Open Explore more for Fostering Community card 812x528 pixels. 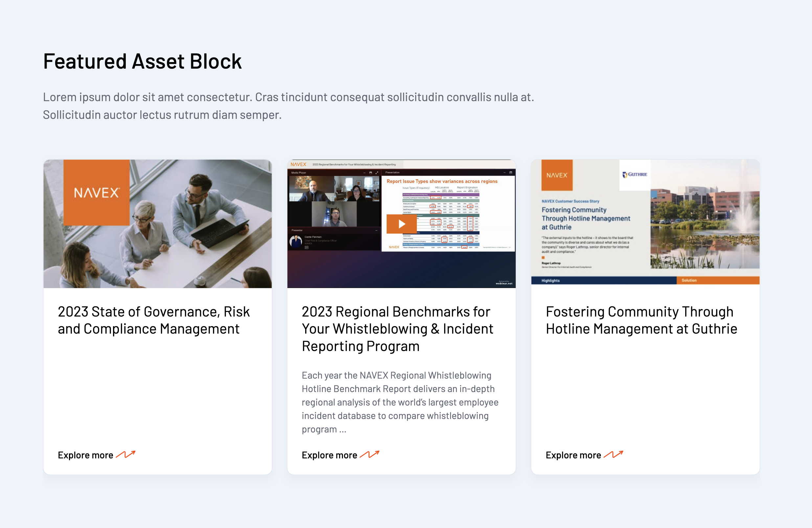click(x=573, y=455)
